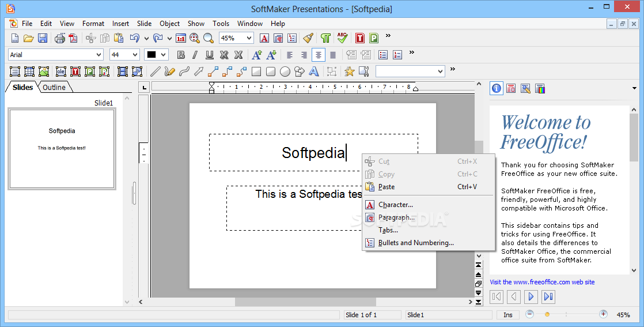Activate the magnifier zoom tool icon
Screen dimensions: 644x327
[209, 38]
